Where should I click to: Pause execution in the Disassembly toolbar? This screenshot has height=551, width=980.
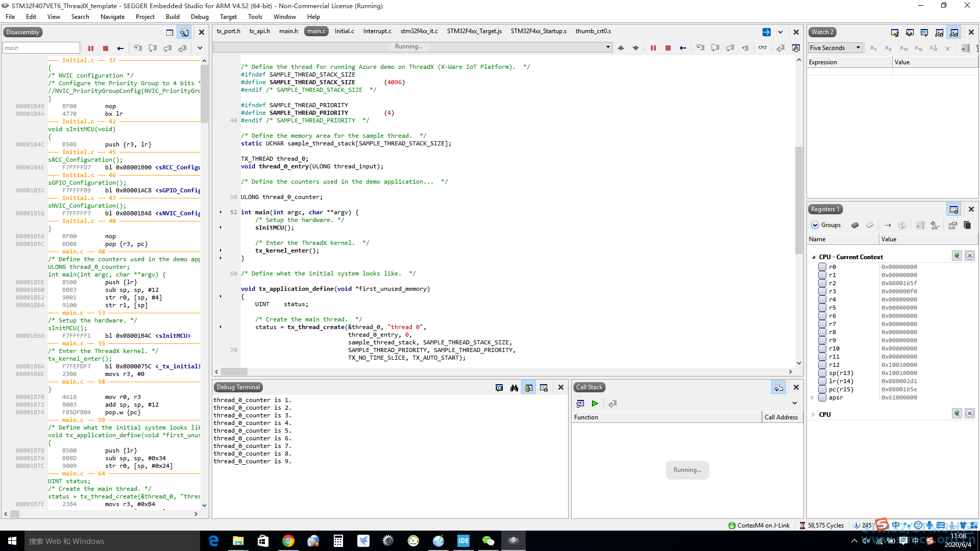click(91, 48)
